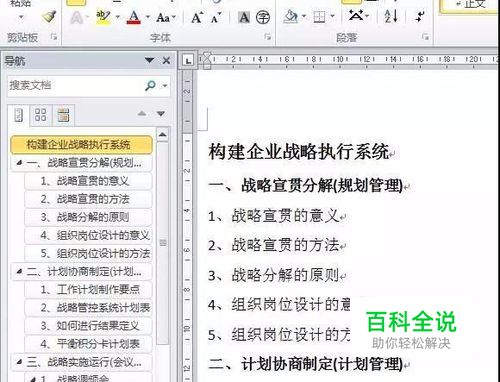Go to next heading arrow
This screenshot has width=500, height=382.
click(x=161, y=114)
